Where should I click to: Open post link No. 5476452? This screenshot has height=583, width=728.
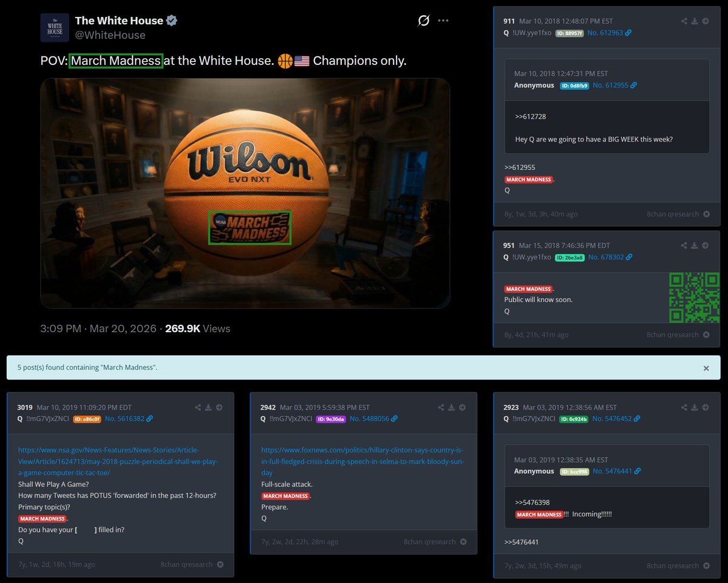[612, 418]
